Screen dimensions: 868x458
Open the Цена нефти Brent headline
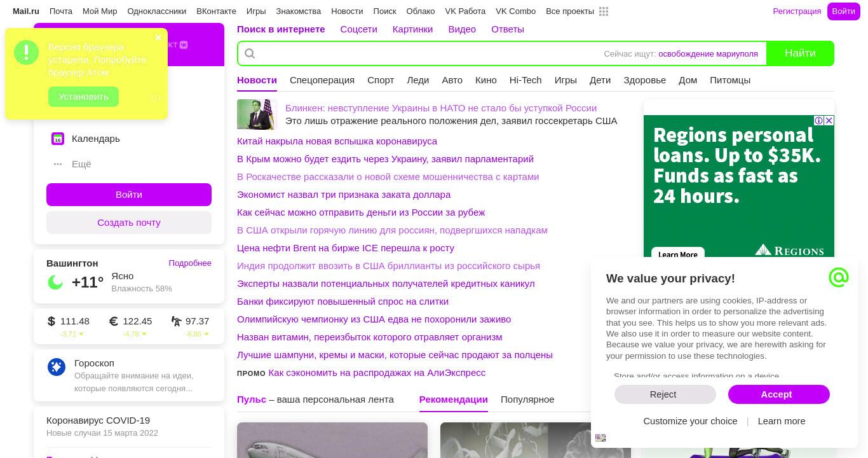point(346,248)
